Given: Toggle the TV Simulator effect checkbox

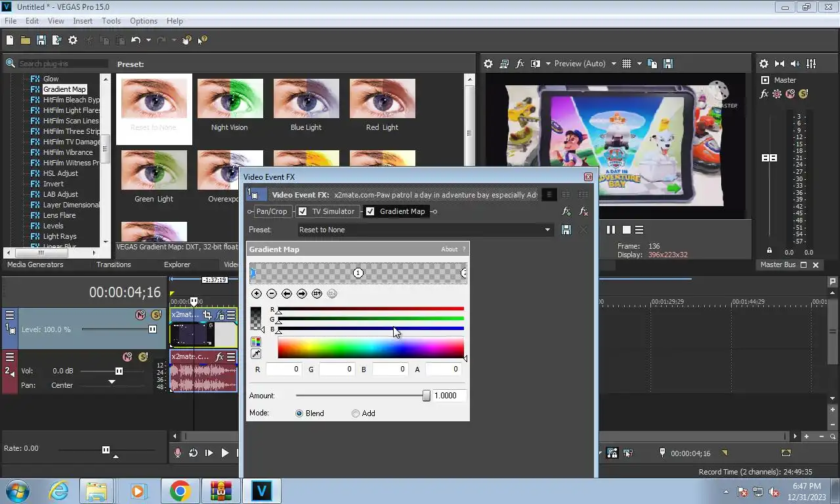Looking at the screenshot, I should [x=303, y=211].
